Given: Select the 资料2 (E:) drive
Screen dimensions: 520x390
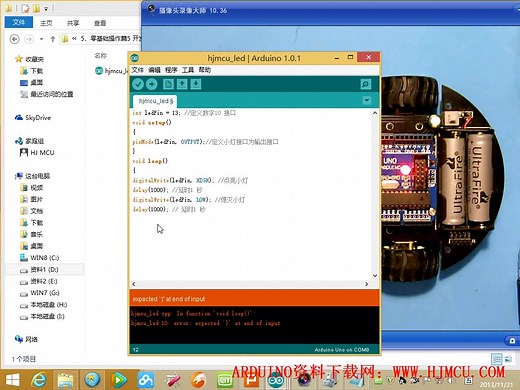Looking at the screenshot, I should click(44, 281).
